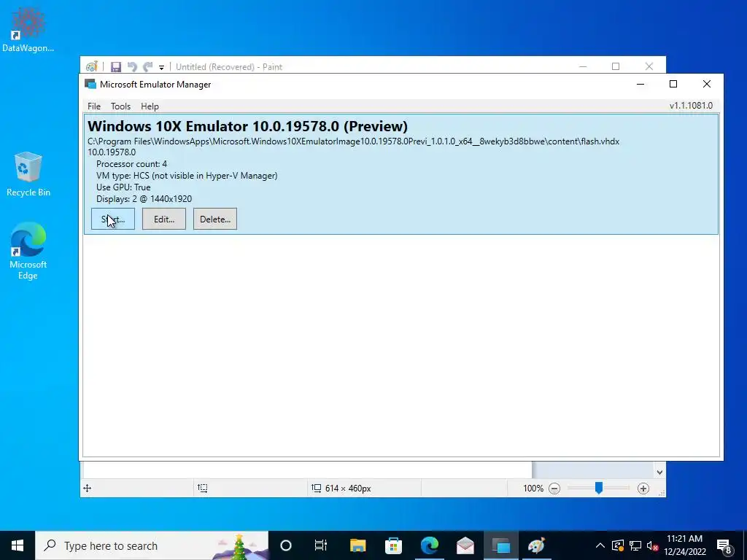Viewport: 747px width, 560px height.
Task: Click the security alert icon in system tray
Action: point(618,545)
